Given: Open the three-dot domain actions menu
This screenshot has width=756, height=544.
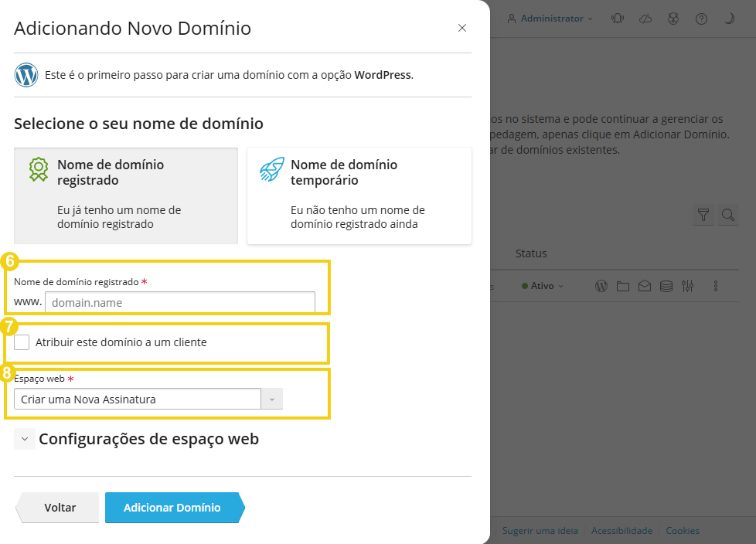Looking at the screenshot, I should click(716, 286).
